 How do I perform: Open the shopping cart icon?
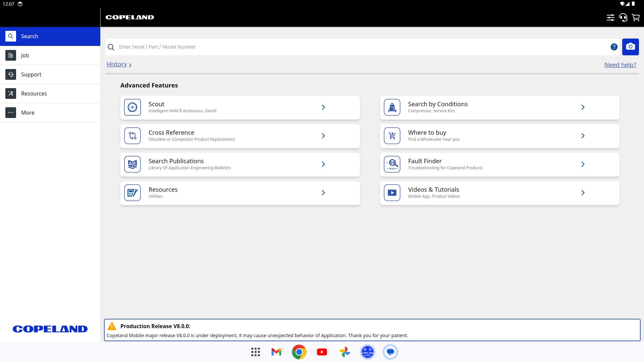[636, 17]
